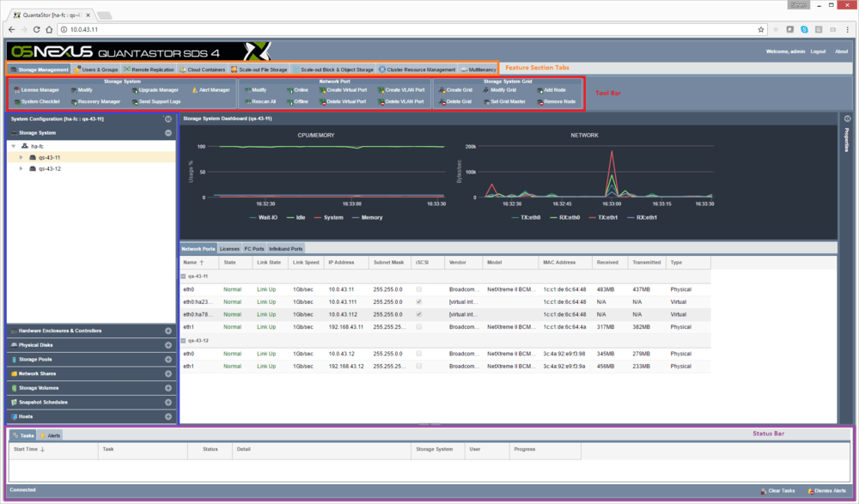Image resolution: width=859 pixels, height=504 pixels.
Task: Click the Alert Manager warning icon
Action: tap(195, 89)
